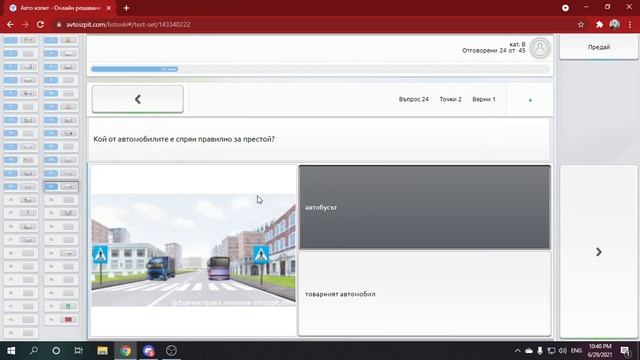Open Cortana circle icon
This screenshot has width=640, height=360.
click(x=56, y=351)
